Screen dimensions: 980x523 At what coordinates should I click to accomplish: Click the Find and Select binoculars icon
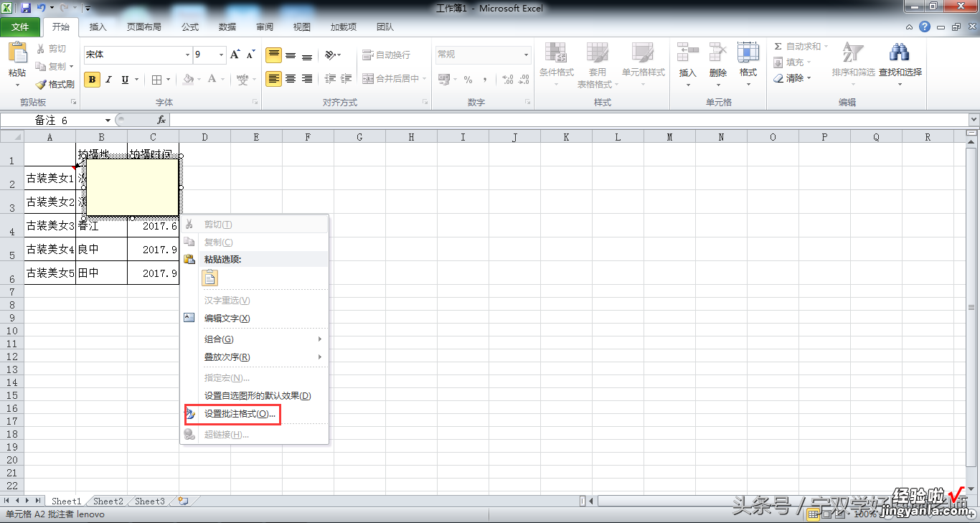pyautogui.click(x=900, y=52)
